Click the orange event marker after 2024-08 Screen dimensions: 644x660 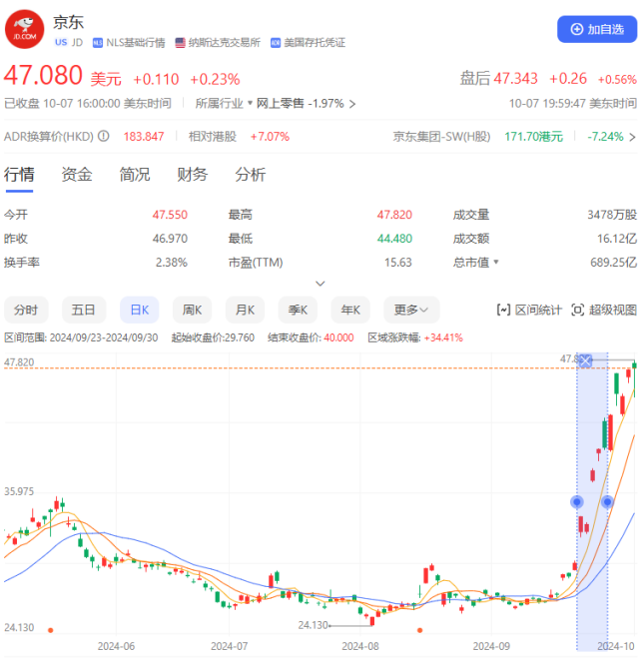[x=419, y=630]
